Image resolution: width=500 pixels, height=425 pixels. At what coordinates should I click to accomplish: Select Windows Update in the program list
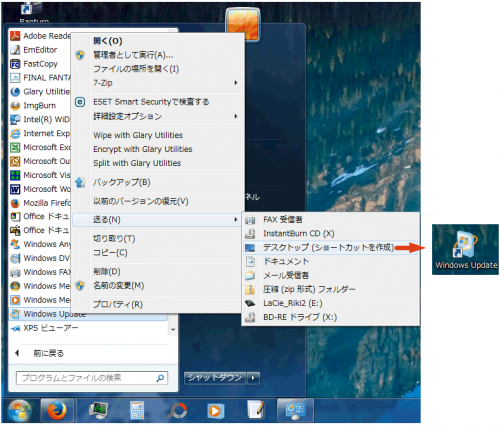click(x=88, y=314)
